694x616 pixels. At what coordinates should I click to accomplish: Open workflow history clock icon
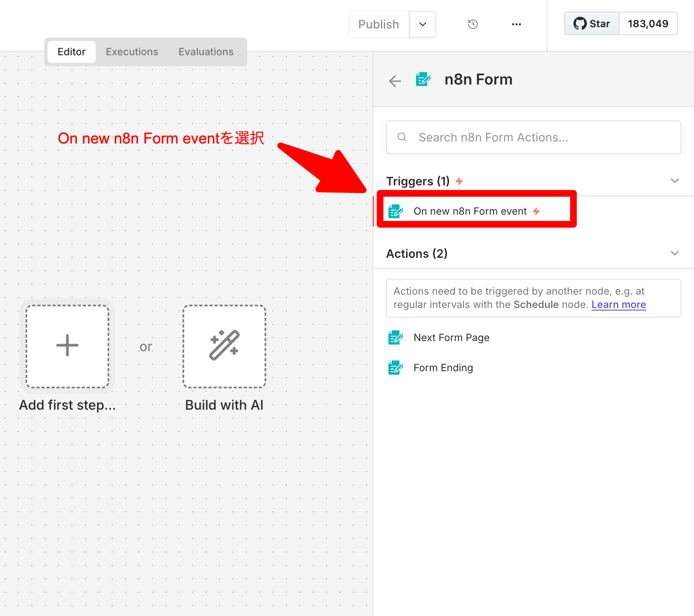tap(473, 24)
